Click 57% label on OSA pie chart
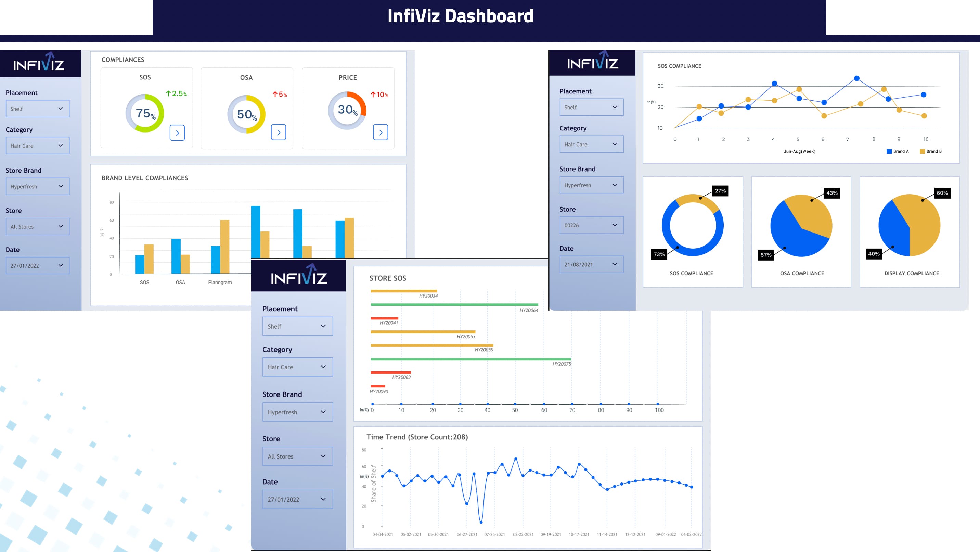This screenshot has height=552, width=980. click(766, 255)
